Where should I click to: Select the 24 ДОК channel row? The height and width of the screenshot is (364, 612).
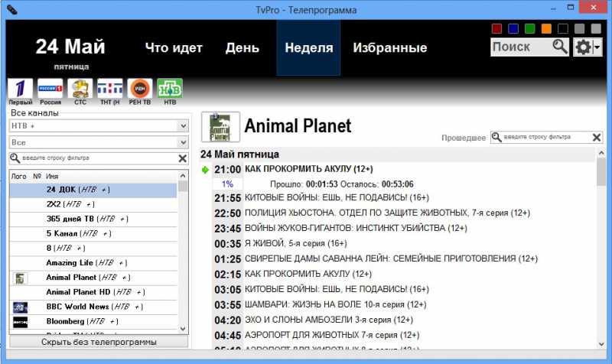[93, 190]
